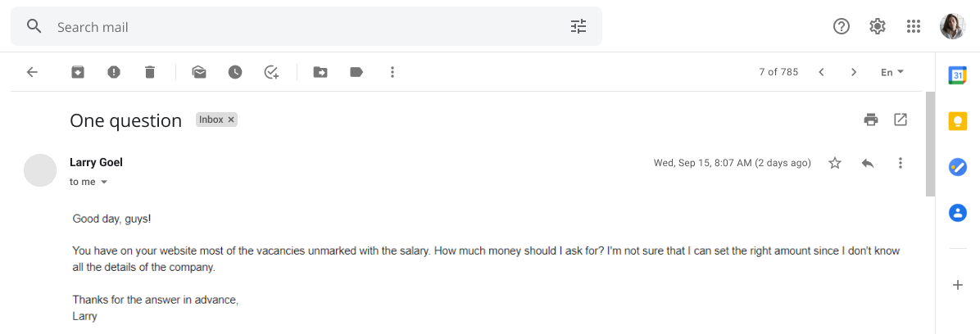This screenshot has height=334, width=980.
Task: Open Google Calendar in side panel
Action: coord(958,74)
